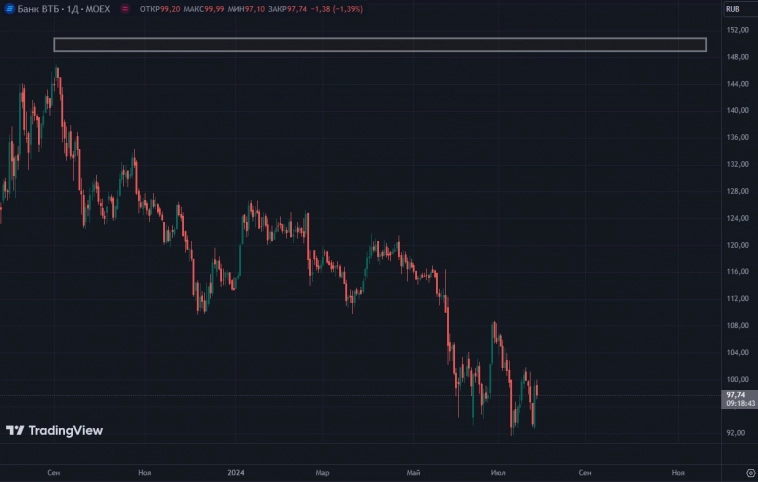The width and height of the screenshot is (758, 482).
Task: Click the МАКС99,99 high value
Action: 204,9
